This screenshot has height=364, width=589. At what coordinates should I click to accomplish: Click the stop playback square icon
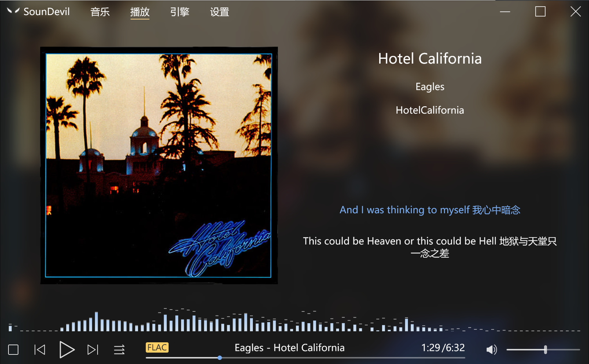[x=13, y=350]
